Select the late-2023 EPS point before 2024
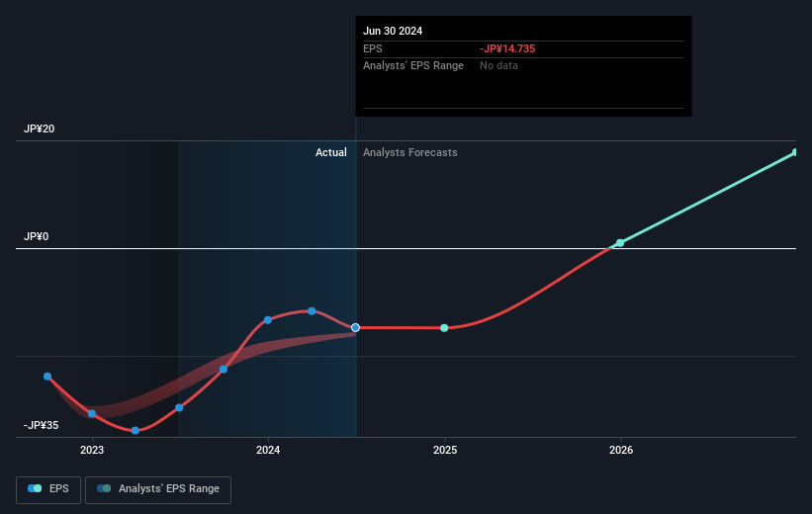The height and width of the screenshot is (514, 812). pyautogui.click(x=224, y=369)
